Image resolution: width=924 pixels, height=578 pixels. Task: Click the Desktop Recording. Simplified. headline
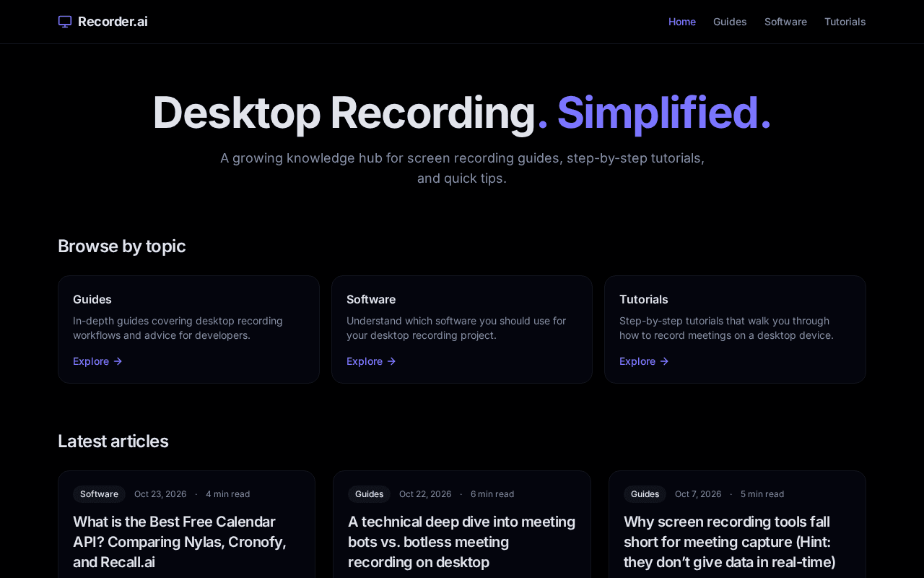point(462,113)
